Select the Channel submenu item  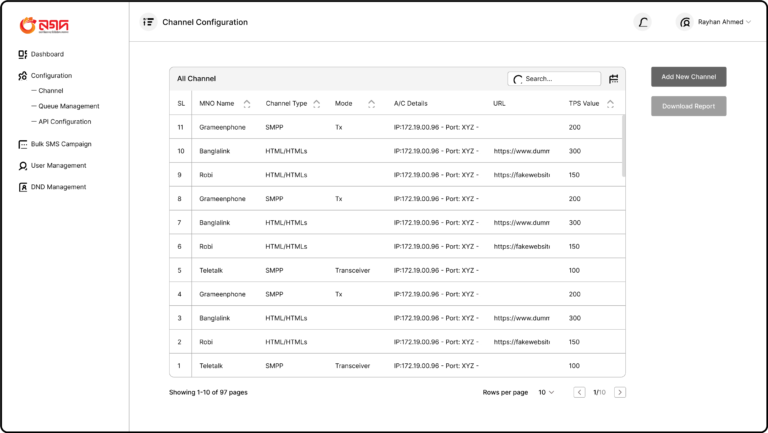pyautogui.click(x=51, y=91)
